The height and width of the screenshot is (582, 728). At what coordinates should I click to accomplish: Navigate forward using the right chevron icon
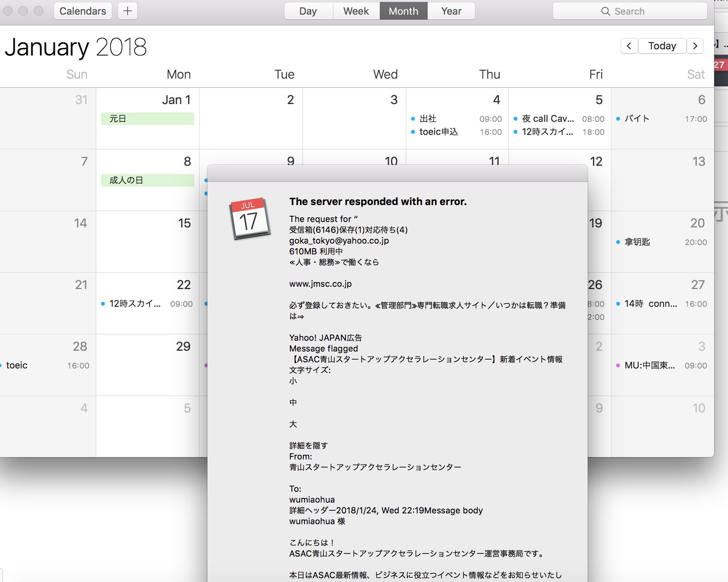tap(695, 45)
